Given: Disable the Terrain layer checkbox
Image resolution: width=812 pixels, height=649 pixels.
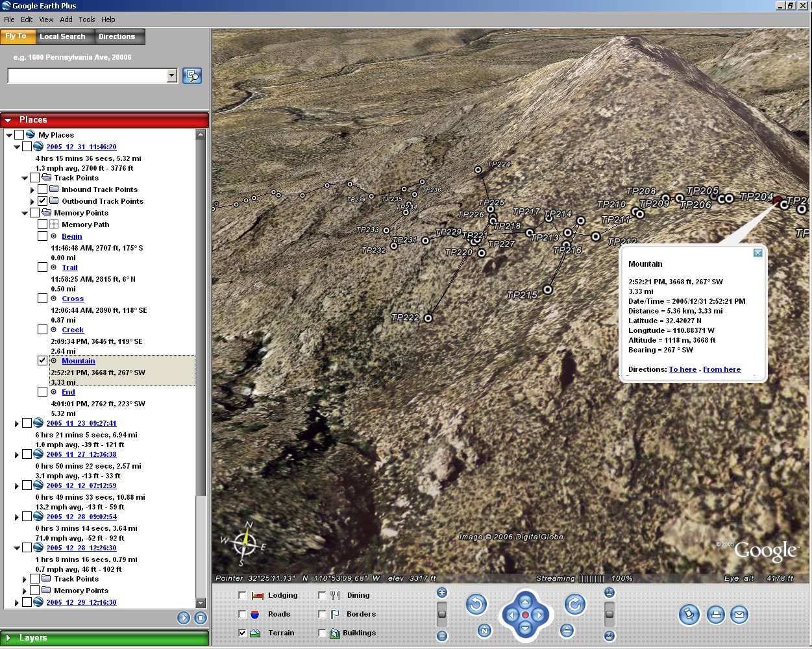Looking at the screenshot, I should click(x=242, y=633).
